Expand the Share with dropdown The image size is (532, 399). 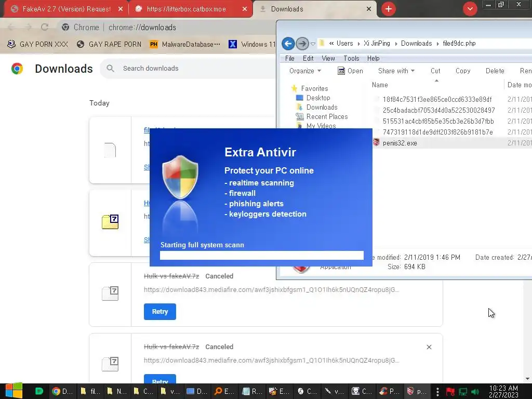pyautogui.click(x=396, y=71)
